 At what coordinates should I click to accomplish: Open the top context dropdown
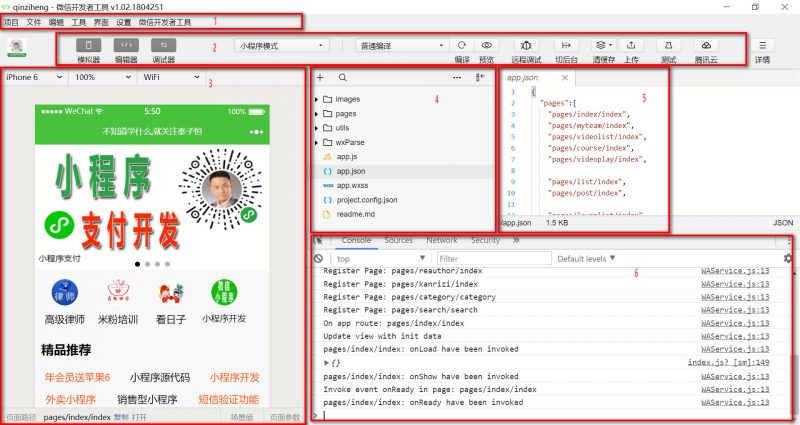pyautogui.click(x=381, y=259)
